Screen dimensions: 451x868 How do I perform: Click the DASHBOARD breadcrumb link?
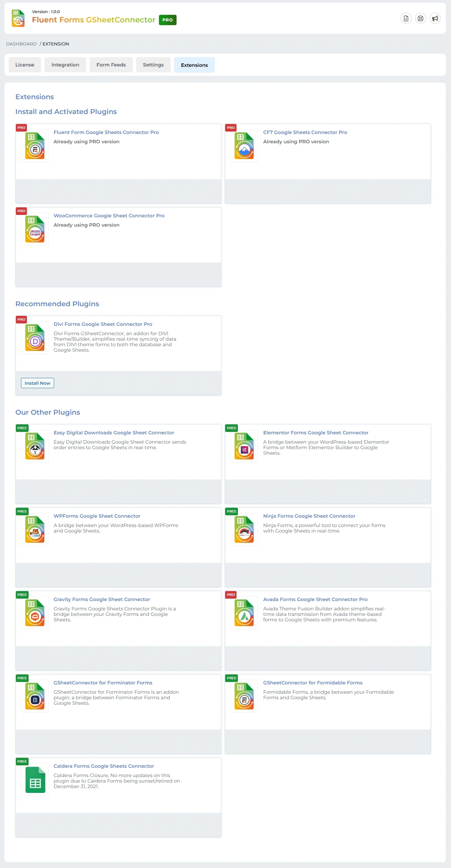click(21, 44)
